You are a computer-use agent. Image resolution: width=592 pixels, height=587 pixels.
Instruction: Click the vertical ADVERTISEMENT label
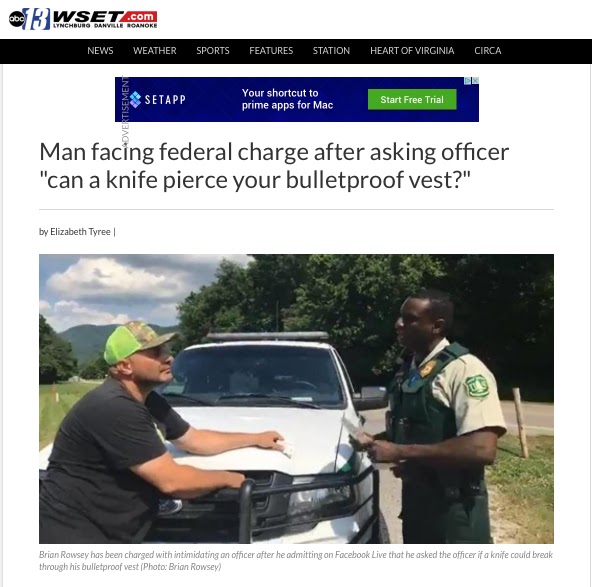pos(125,111)
